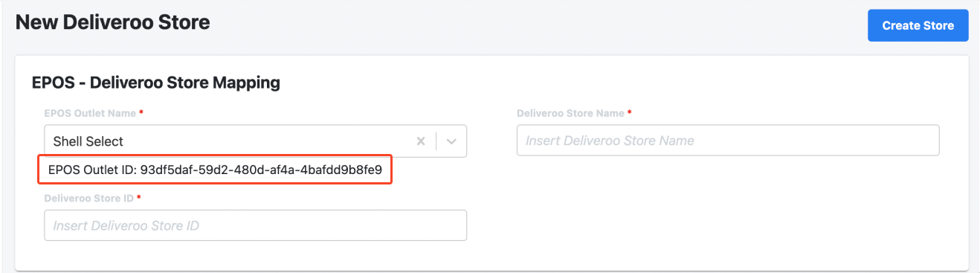
Task: Click the Deliveroo Store Name field label
Action: 570,114
